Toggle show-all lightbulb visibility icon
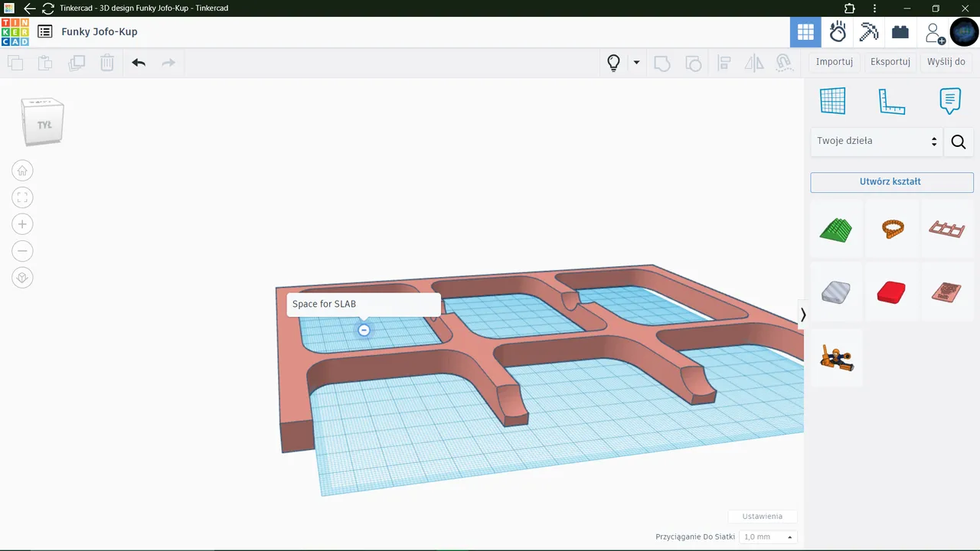 click(613, 63)
